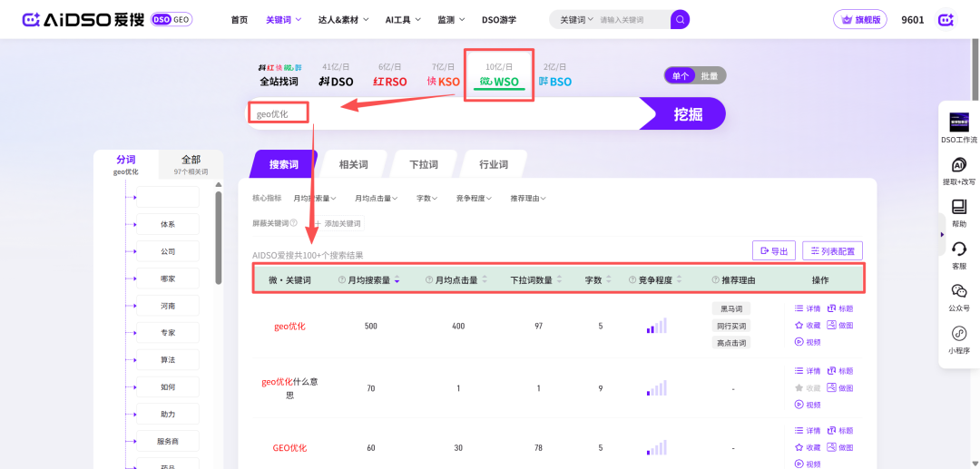Click 收藏 star for geo优化 row
This screenshot has height=469, width=980.
click(x=808, y=325)
